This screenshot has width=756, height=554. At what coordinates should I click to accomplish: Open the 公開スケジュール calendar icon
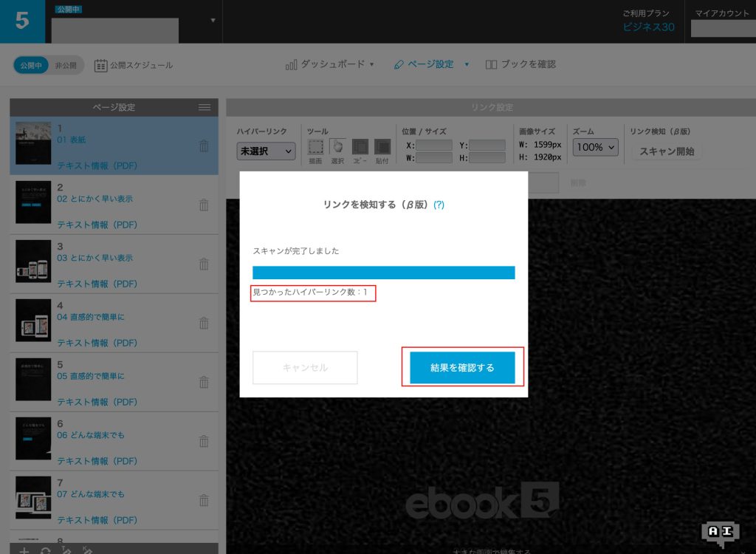click(x=101, y=65)
